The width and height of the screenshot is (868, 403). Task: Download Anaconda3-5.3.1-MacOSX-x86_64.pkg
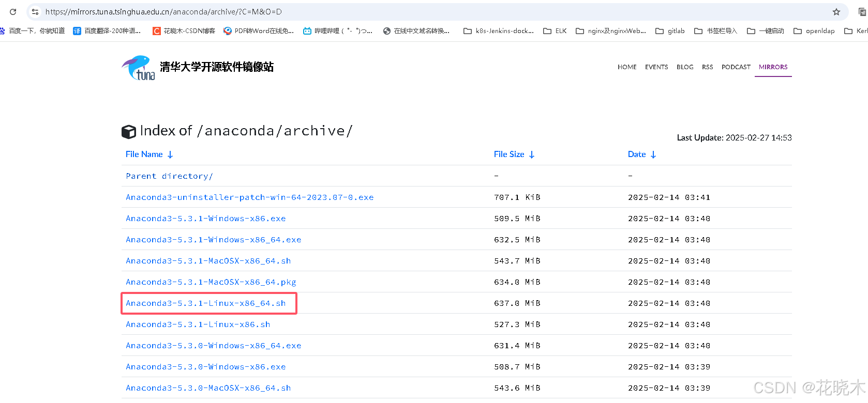click(211, 282)
